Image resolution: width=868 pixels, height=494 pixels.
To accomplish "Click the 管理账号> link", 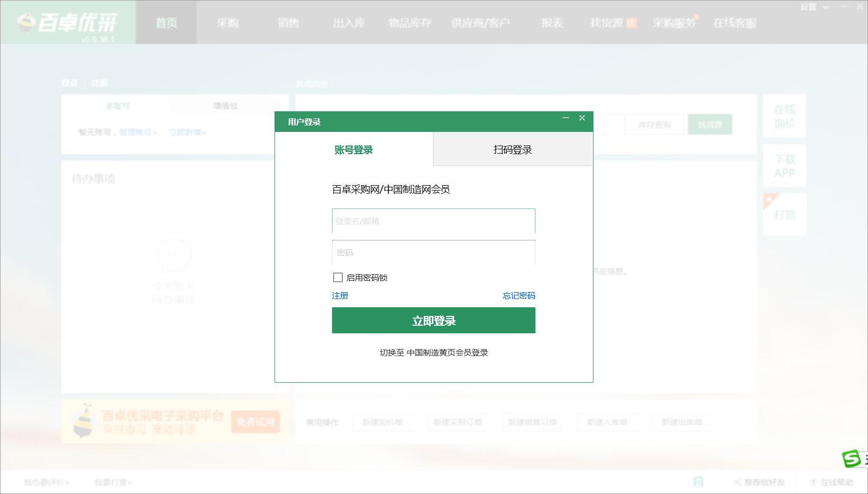I will tap(138, 132).
